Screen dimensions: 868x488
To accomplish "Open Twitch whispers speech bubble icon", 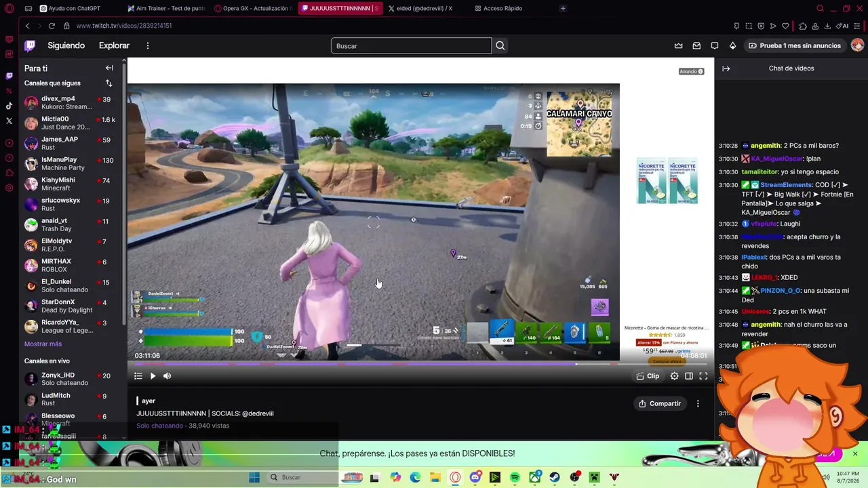I will [x=715, y=45].
